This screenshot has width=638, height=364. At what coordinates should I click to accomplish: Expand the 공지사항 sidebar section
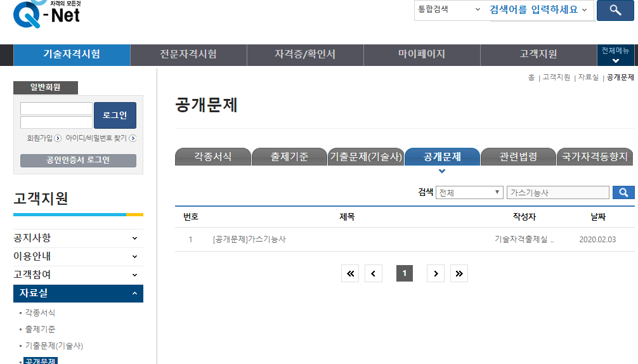[x=134, y=238]
